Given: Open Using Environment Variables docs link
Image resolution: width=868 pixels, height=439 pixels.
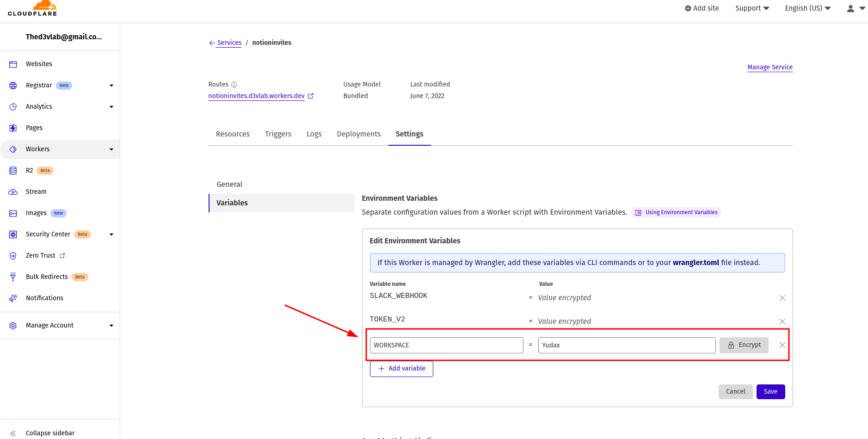Looking at the screenshot, I should 676,212.
